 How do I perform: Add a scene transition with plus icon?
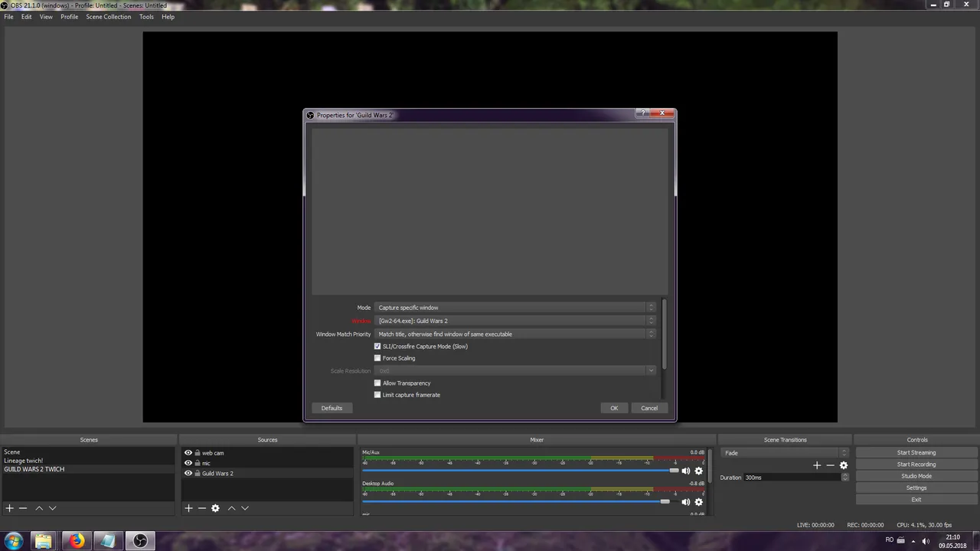(x=817, y=465)
